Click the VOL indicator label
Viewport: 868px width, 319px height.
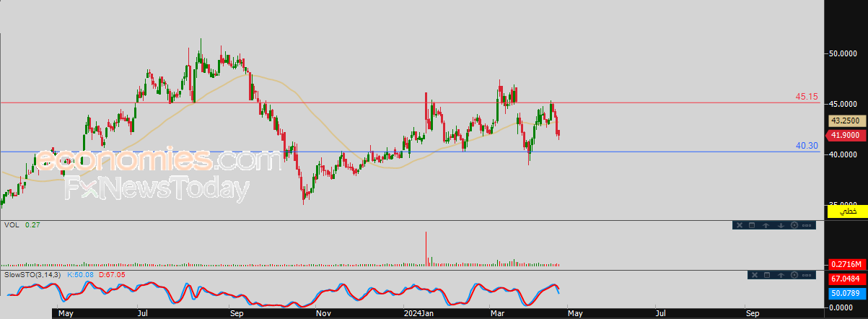[x=11, y=225]
